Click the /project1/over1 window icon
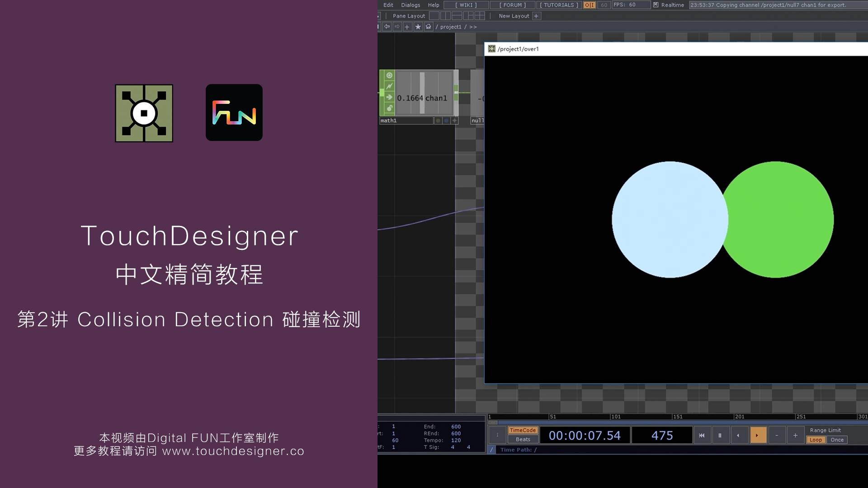 (491, 49)
